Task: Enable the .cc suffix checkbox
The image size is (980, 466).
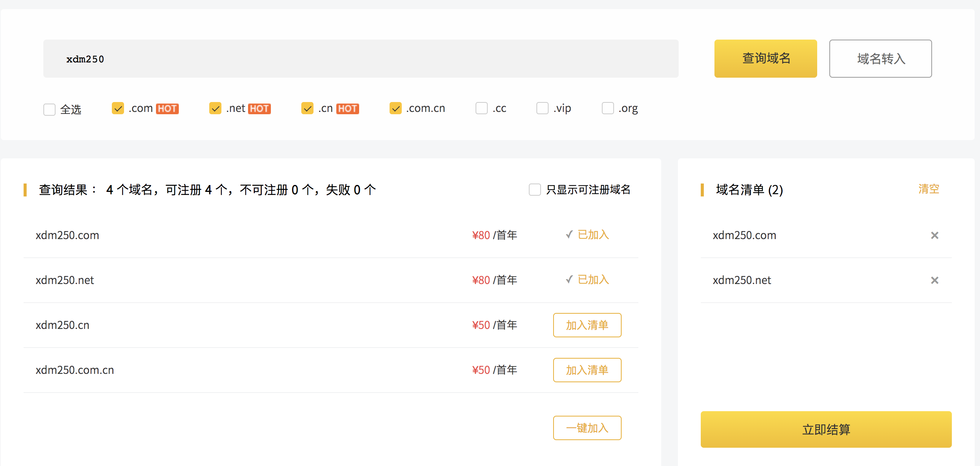Action: (x=482, y=109)
